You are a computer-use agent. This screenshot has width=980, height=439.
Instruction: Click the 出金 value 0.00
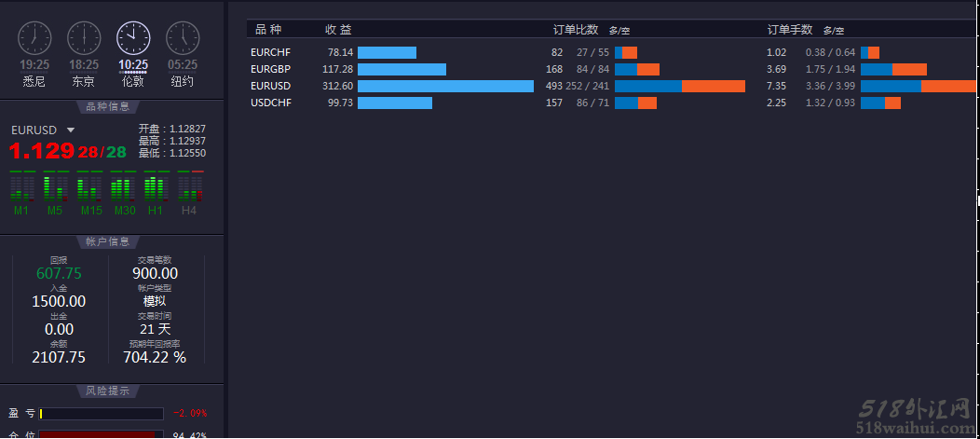(59, 329)
